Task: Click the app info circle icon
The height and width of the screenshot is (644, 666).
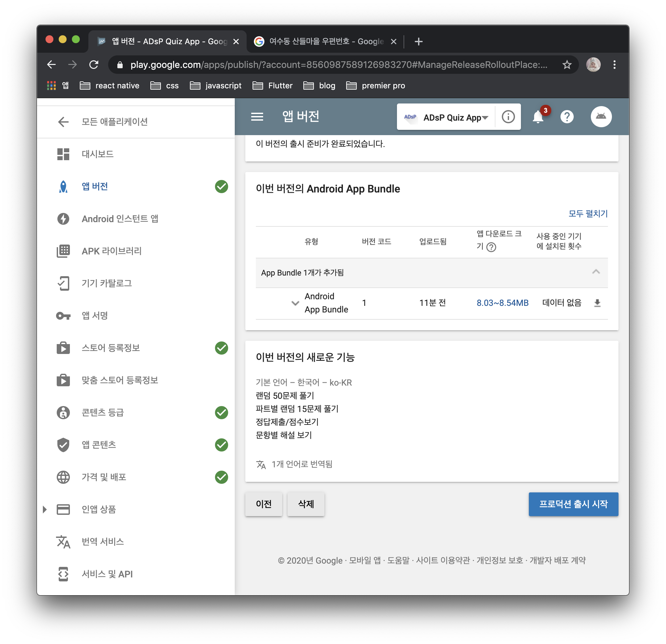Action: (x=508, y=117)
